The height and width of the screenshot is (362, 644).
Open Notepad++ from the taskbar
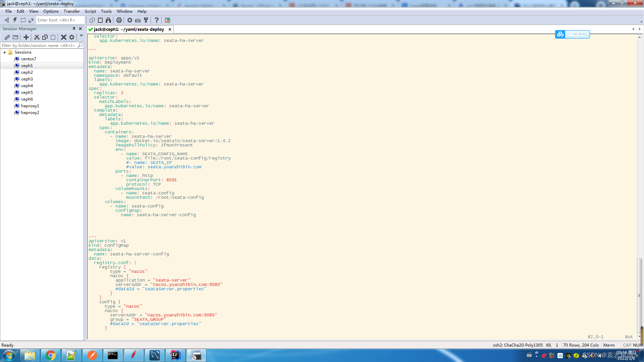[71, 355]
